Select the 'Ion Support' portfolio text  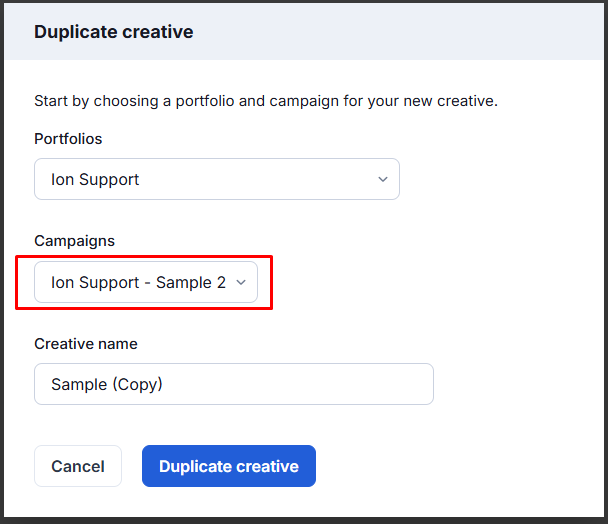coord(95,180)
